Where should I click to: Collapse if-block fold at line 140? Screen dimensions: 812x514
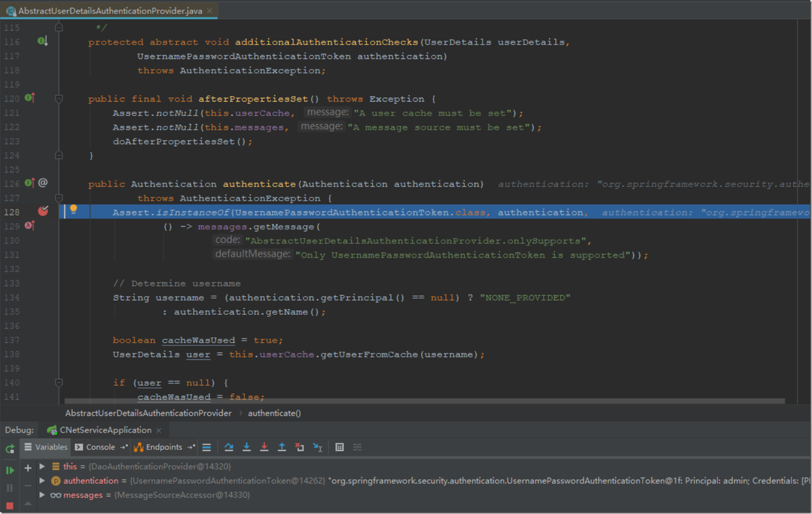point(59,382)
